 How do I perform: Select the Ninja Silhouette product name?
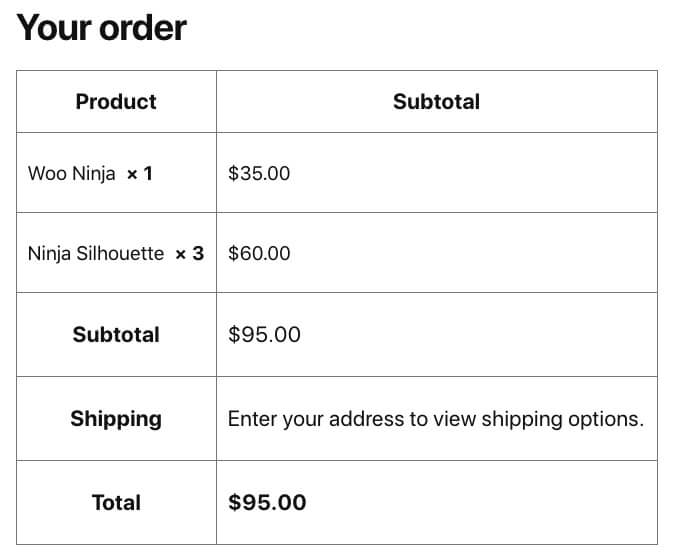(96, 254)
